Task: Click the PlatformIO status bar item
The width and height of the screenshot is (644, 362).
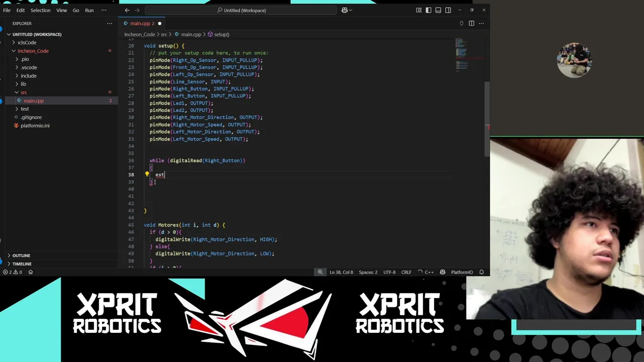Action: click(462, 272)
